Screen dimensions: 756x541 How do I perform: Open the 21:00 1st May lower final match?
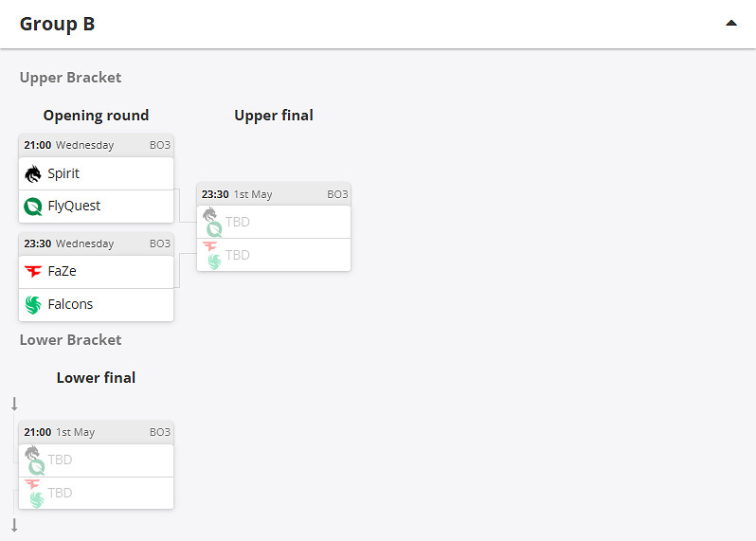(96, 432)
